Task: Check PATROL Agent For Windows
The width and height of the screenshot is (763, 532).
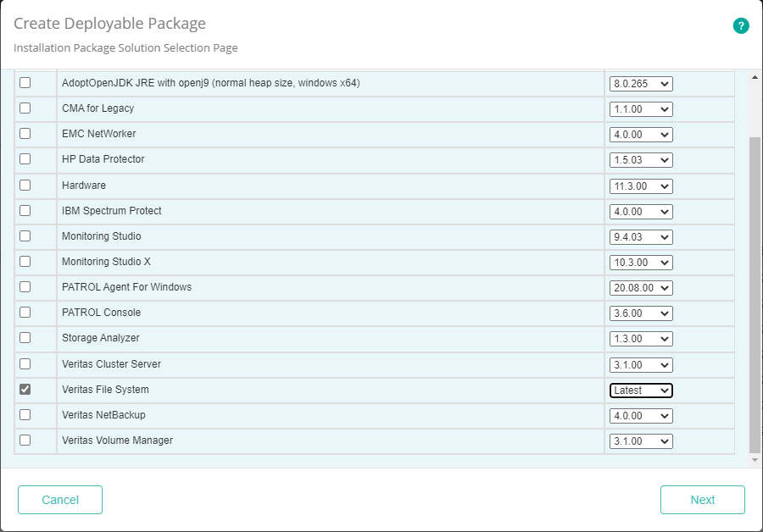Action: point(24,287)
